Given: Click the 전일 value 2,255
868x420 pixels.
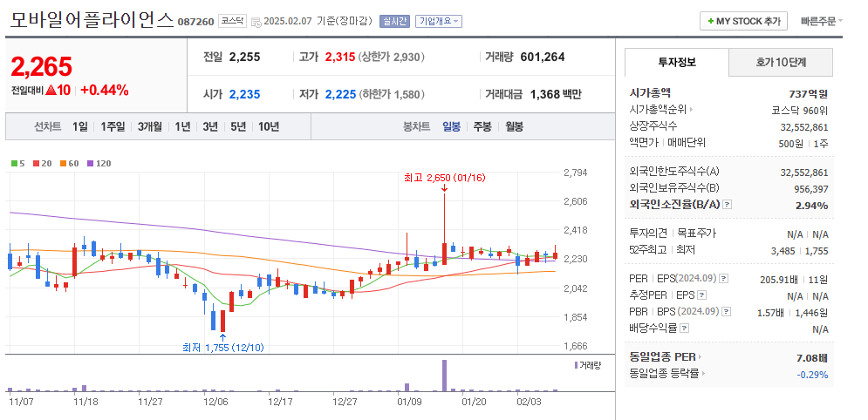Looking at the screenshot, I should point(244,57).
